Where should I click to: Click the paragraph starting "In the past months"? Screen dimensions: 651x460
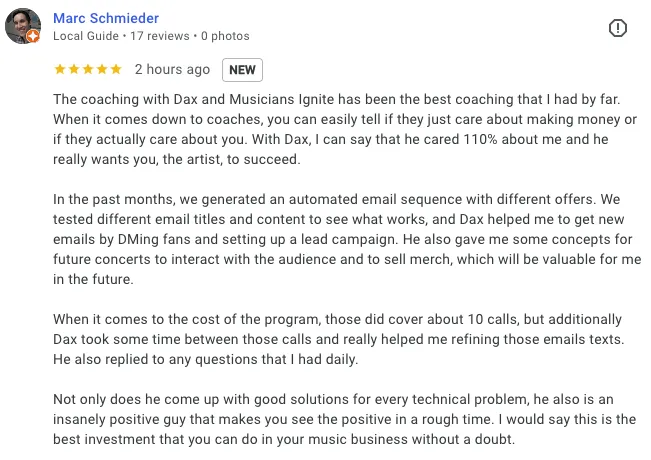347,239
